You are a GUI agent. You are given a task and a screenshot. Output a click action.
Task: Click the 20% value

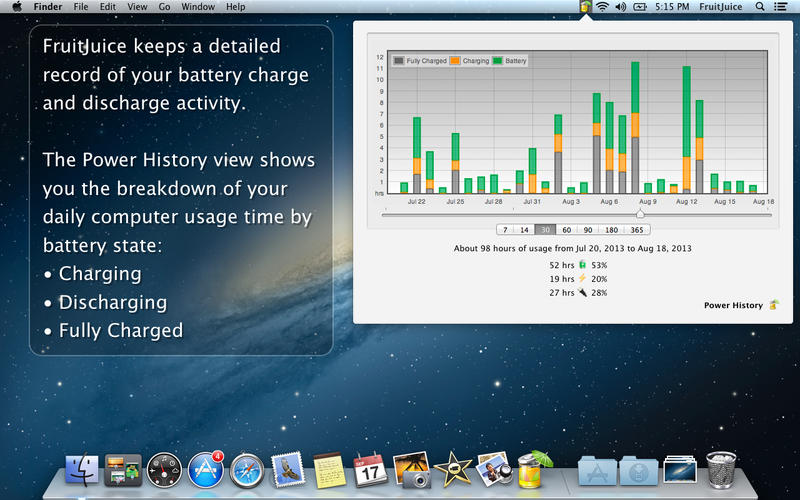coord(599,279)
